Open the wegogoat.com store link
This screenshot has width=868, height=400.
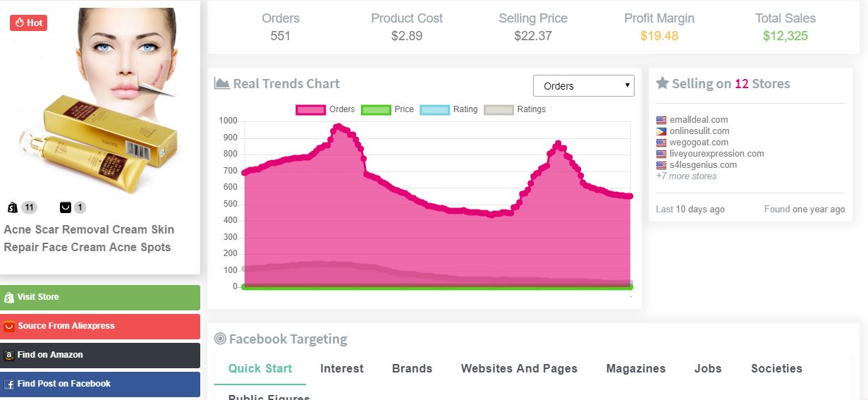click(x=699, y=143)
